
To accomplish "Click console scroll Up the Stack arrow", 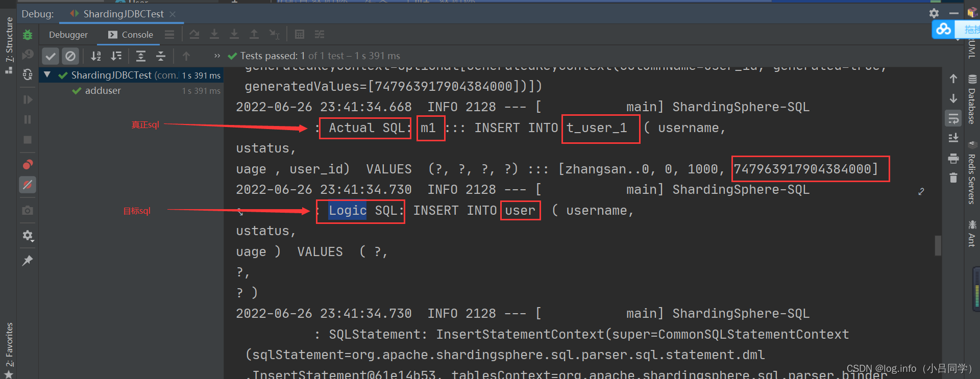I will click(953, 79).
